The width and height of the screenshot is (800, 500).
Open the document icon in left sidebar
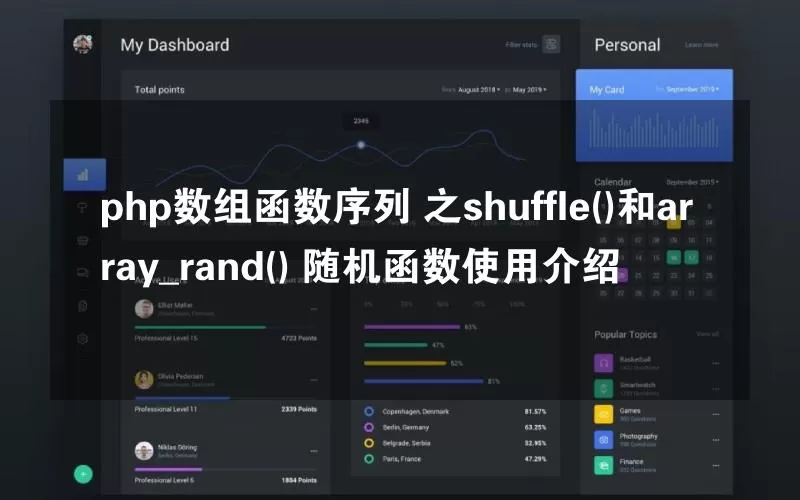(83, 306)
